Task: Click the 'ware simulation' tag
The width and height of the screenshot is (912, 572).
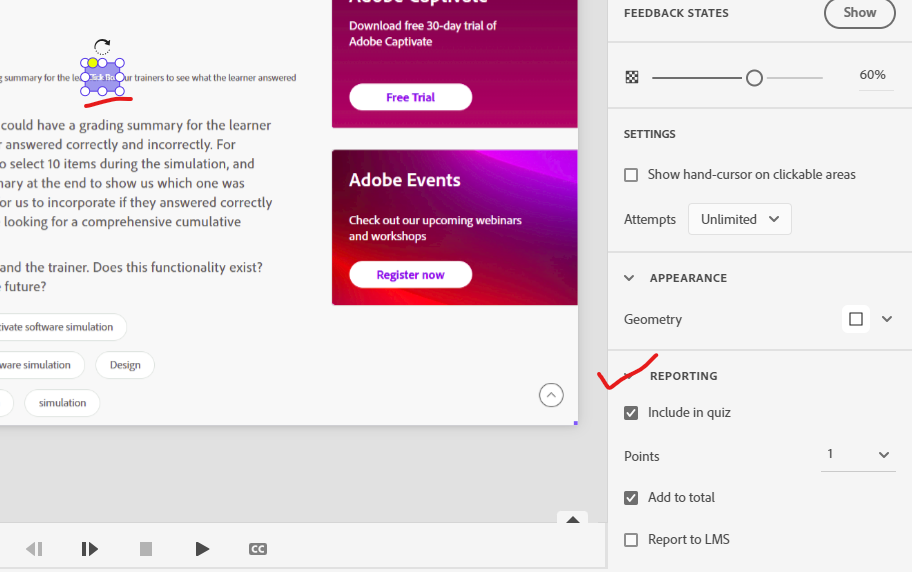Action: (42, 365)
